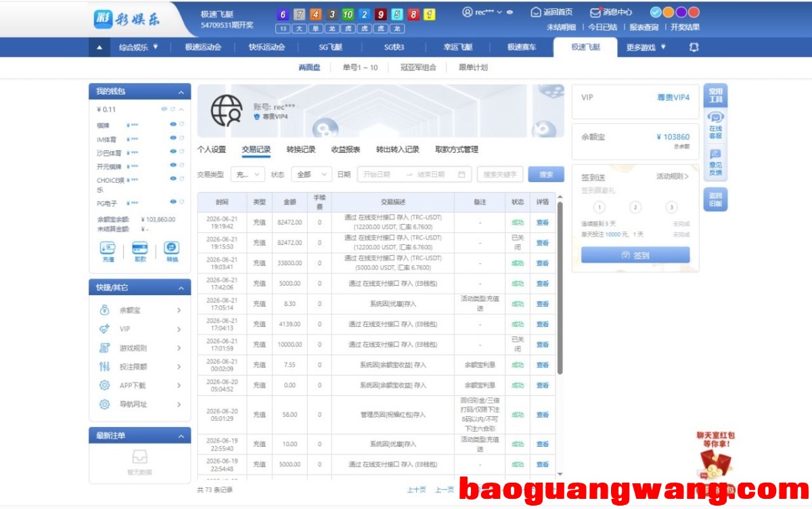This screenshot has width=812, height=509.
Task: Open the 转换 transfer icon in wallet
Action: tap(172, 248)
